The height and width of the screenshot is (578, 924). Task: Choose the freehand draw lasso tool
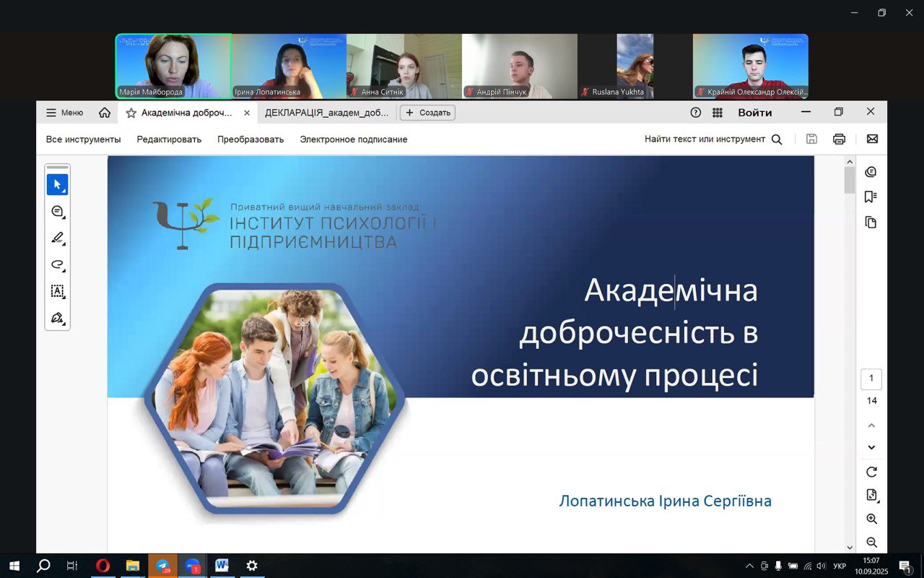(x=57, y=264)
